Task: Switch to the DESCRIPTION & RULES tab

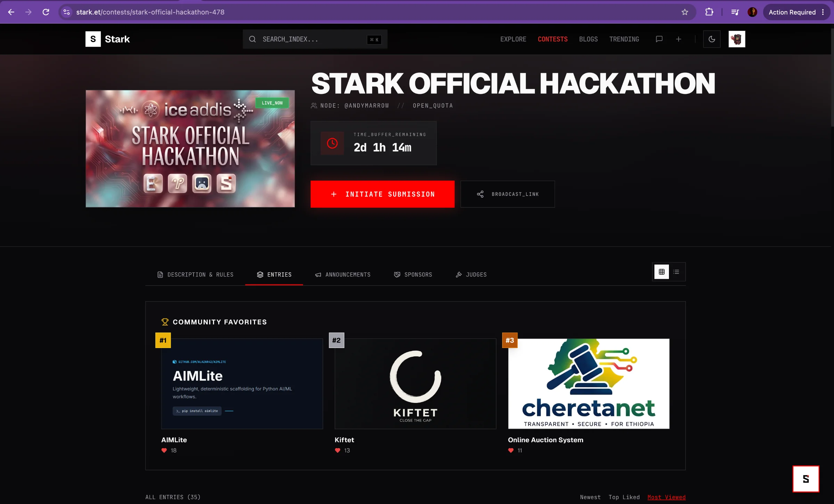Action: (195, 274)
